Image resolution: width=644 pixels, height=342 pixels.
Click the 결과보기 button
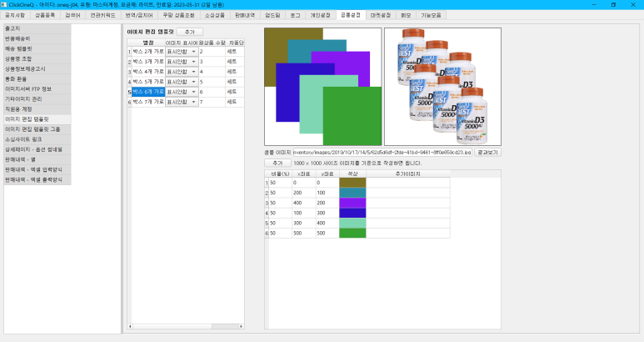click(487, 152)
